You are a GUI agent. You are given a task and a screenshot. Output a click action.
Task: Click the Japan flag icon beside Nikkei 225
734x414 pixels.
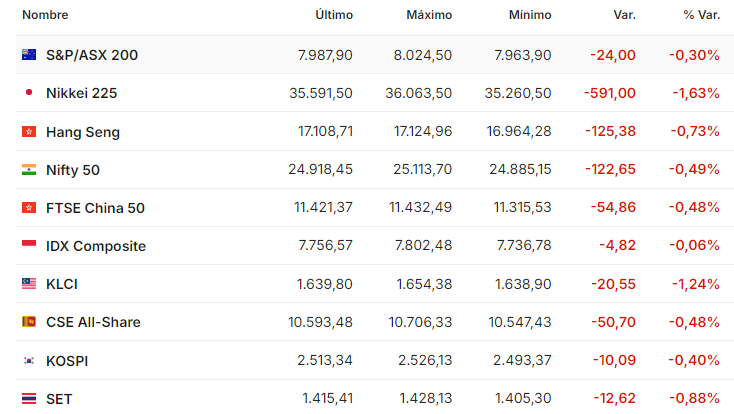click(x=29, y=93)
